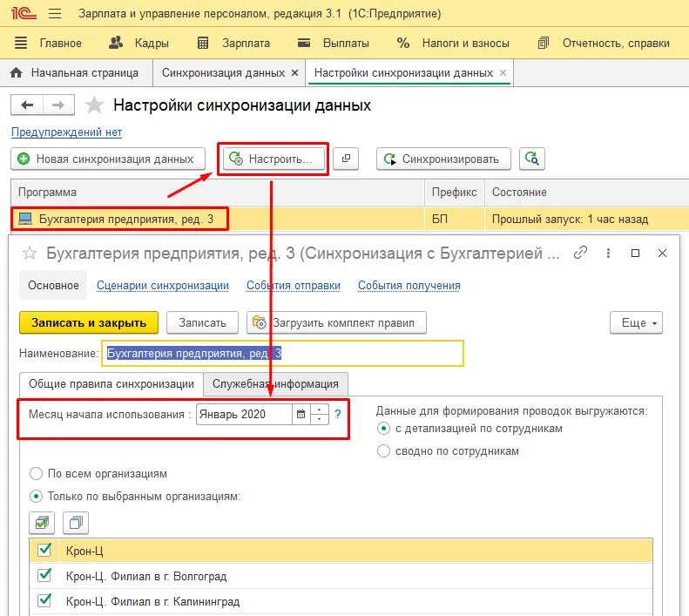Select 'с детализацией по сотрудникам' radio
The image size is (689, 616).
coord(383,429)
